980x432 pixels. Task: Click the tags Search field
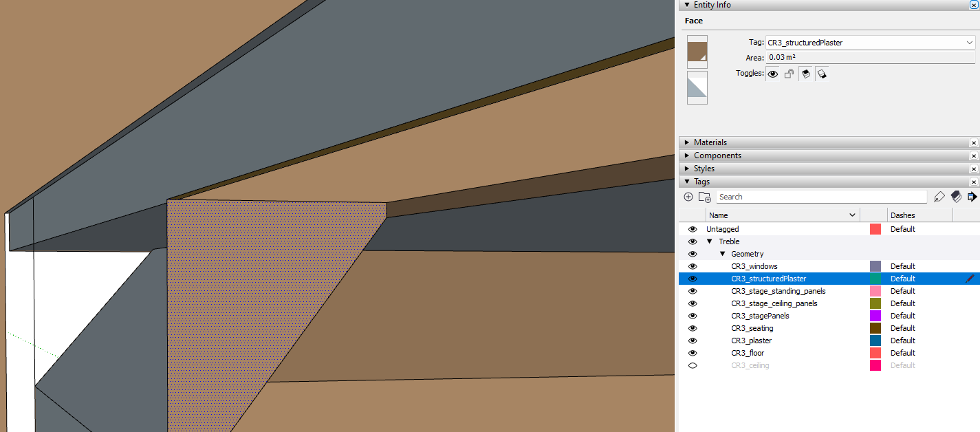click(x=821, y=197)
